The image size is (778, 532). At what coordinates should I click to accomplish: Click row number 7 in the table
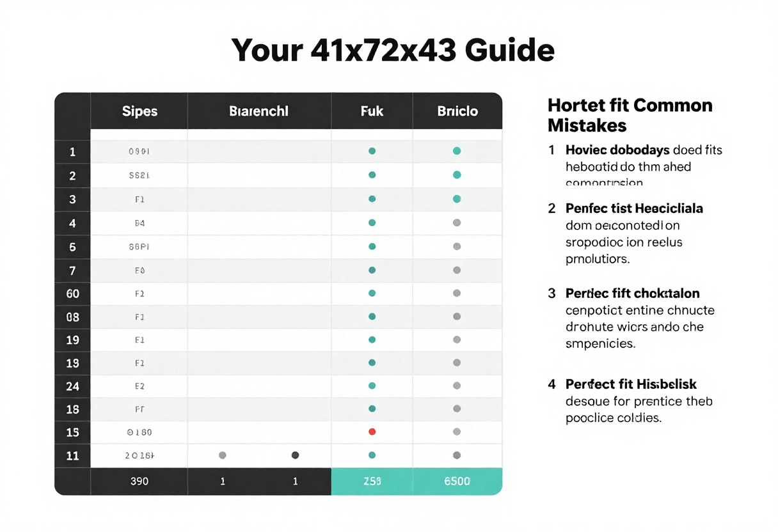coord(73,270)
